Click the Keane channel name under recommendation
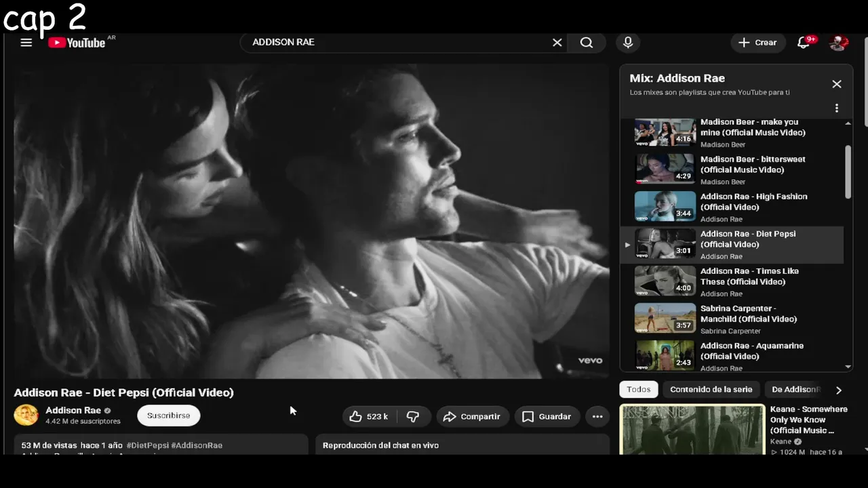The width and height of the screenshot is (868, 488). coord(782,441)
